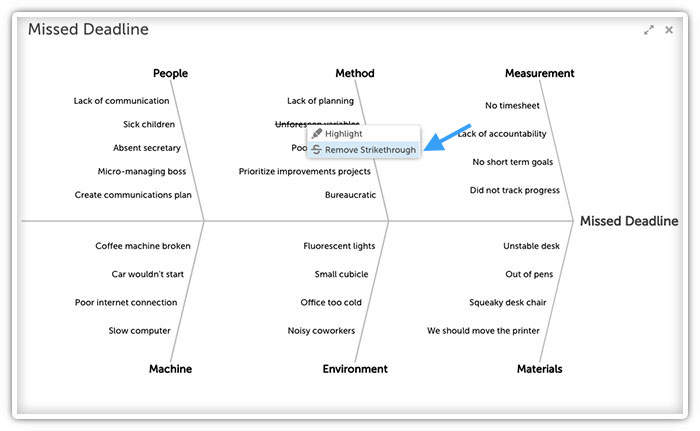Select the Highlight pen icon

click(317, 134)
